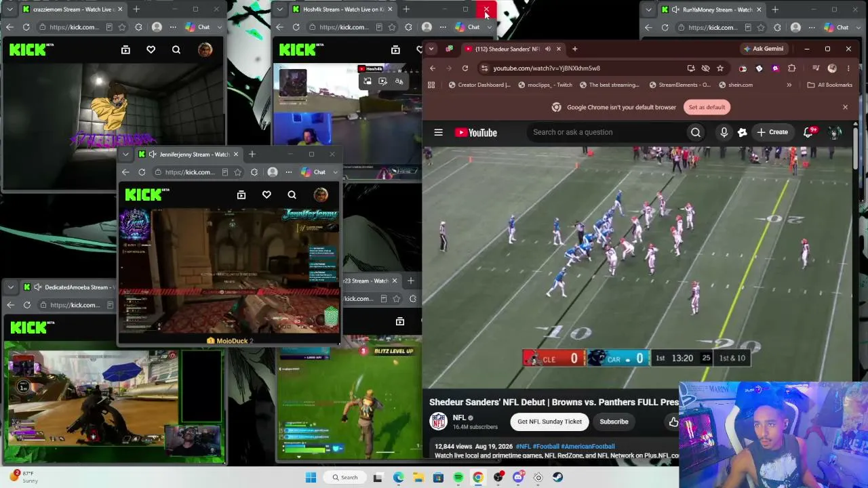Click the YouTube logo home link
Image resolution: width=868 pixels, height=488 pixels.
tap(476, 133)
